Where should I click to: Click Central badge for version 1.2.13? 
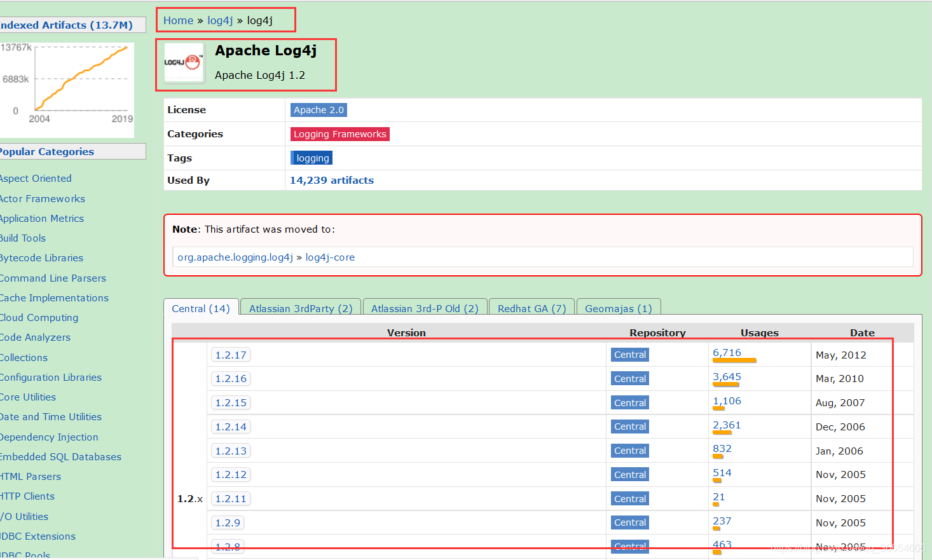[629, 451]
